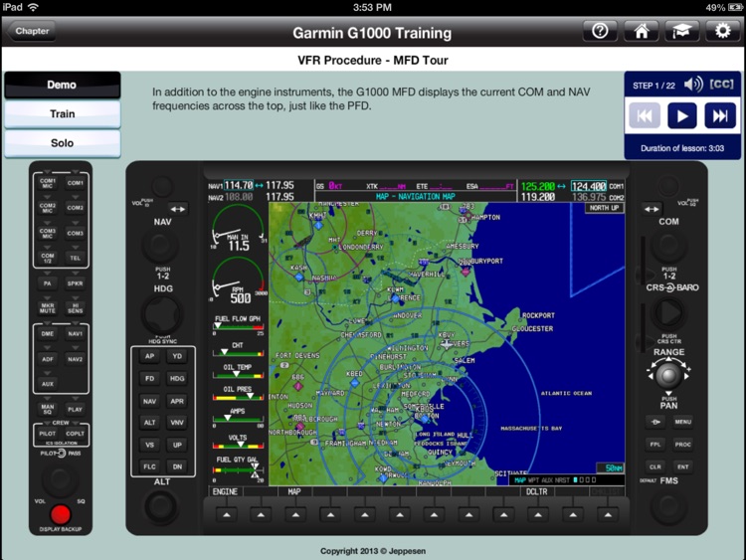Click the MKR MUTE button
This screenshot has width=746, height=560.
point(47,307)
